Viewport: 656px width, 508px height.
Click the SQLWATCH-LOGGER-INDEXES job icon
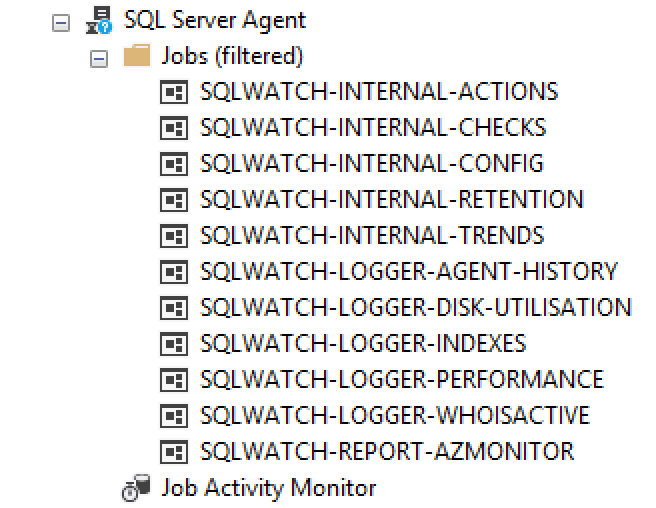174,344
